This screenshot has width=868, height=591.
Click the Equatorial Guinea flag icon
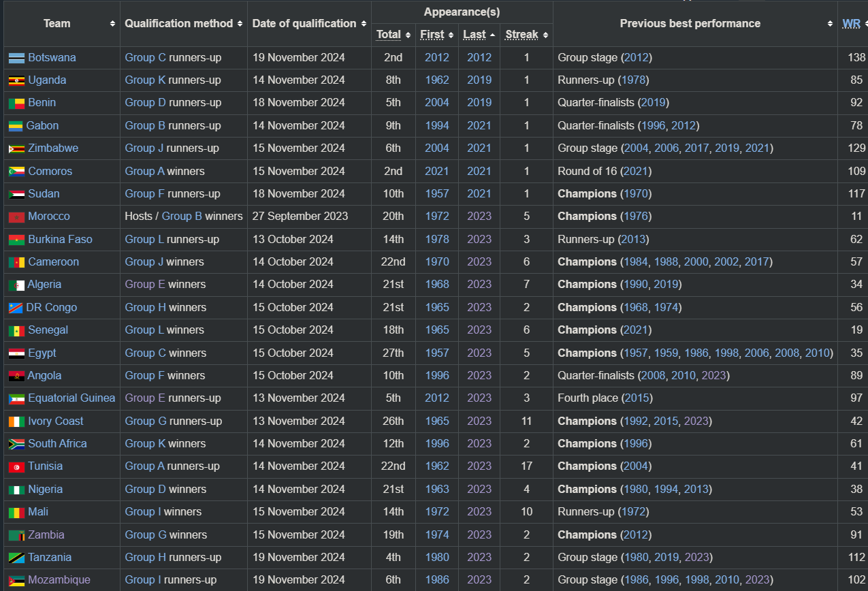tap(16, 398)
